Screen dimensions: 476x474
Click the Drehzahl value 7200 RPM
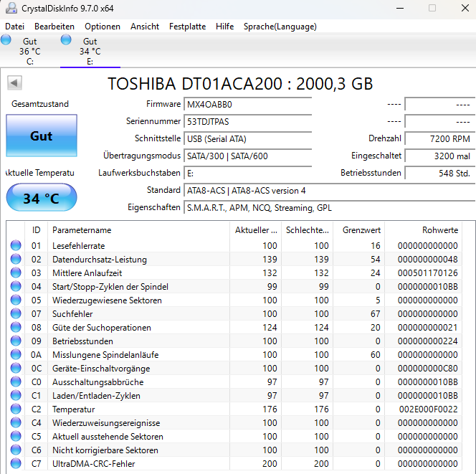point(440,139)
